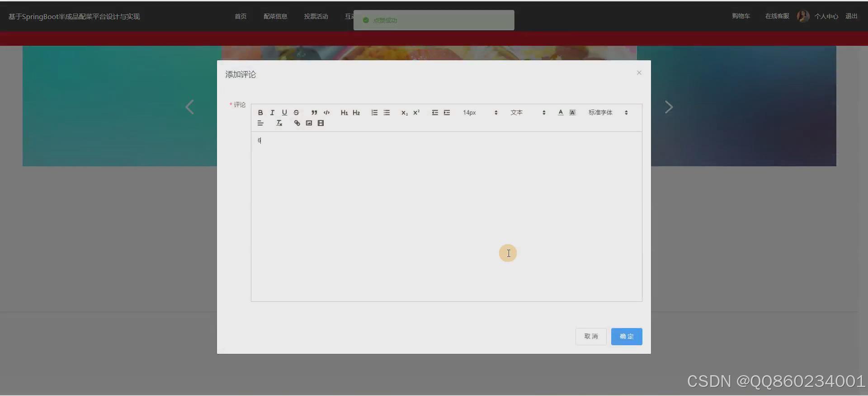Toggle bold formatting in the comment editor

260,113
